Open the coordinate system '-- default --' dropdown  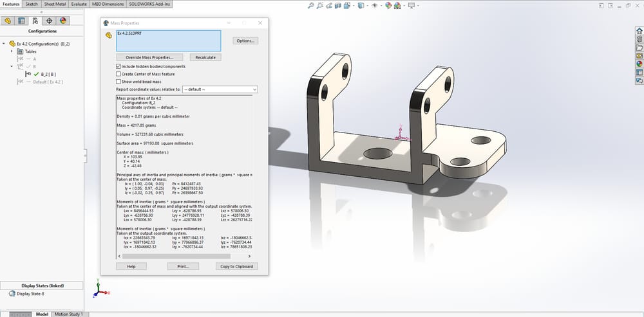[x=220, y=89]
